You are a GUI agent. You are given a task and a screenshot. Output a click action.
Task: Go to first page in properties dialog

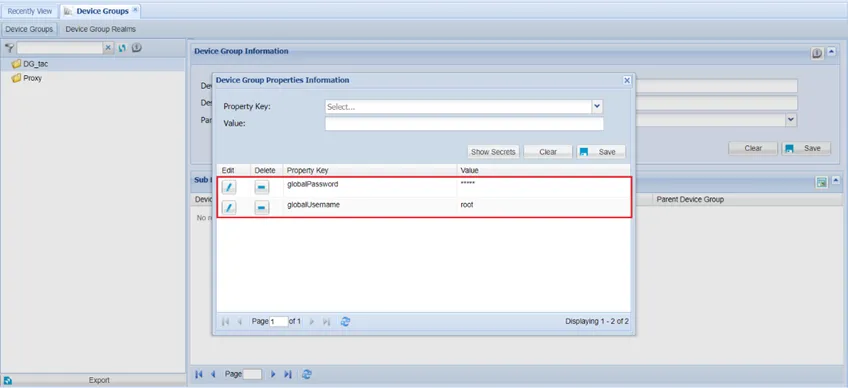pos(226,321)
